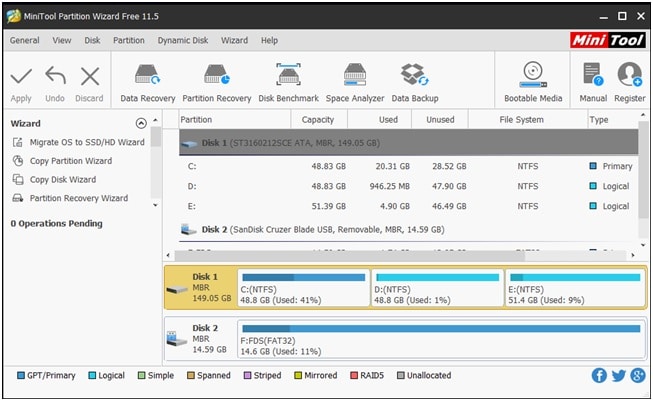Click the GPT/Primary legend color swatch

coord(21,375)
